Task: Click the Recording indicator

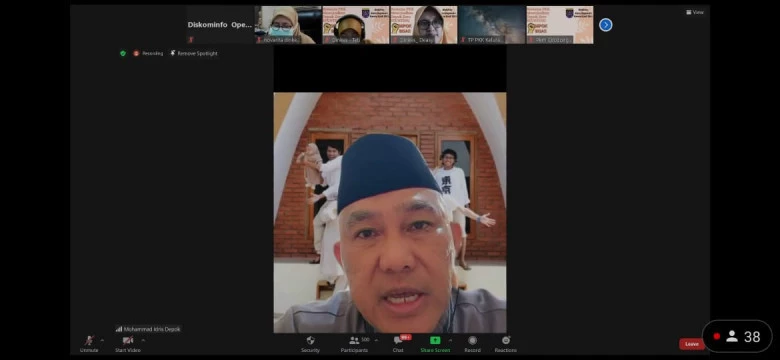Action: 148,53
